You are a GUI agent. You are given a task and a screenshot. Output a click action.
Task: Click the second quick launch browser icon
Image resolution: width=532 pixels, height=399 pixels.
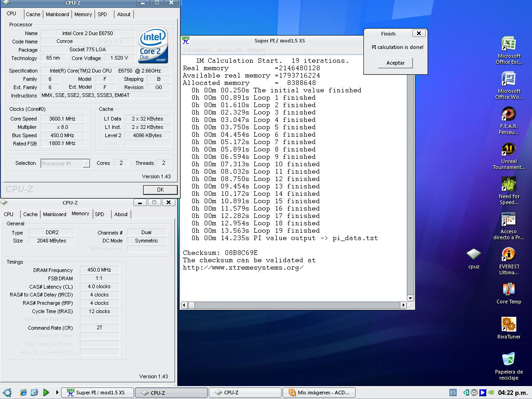[x=34, y=393]
